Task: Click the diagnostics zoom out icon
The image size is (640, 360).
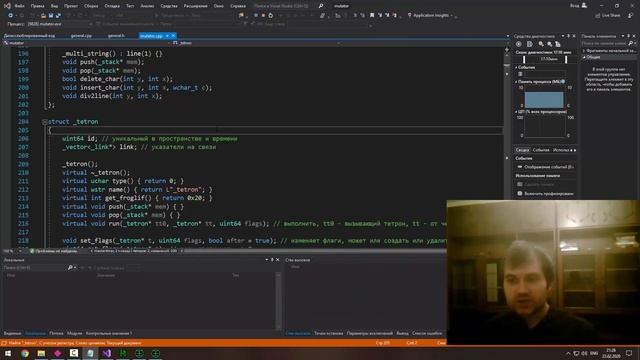Action: click(549, 44)
